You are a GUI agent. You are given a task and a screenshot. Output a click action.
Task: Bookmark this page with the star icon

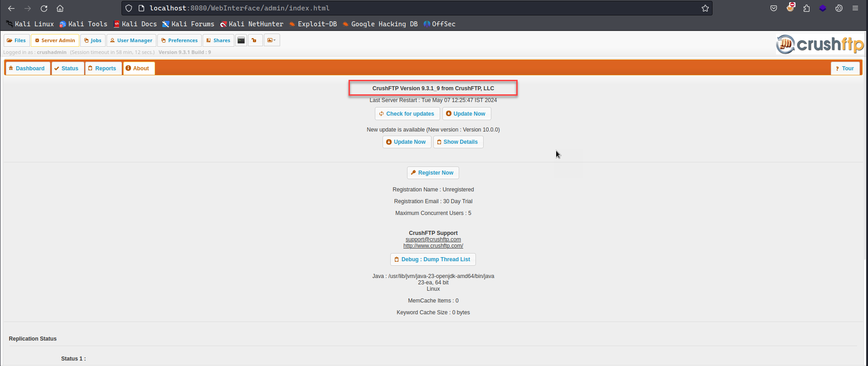tap(705, 8)
